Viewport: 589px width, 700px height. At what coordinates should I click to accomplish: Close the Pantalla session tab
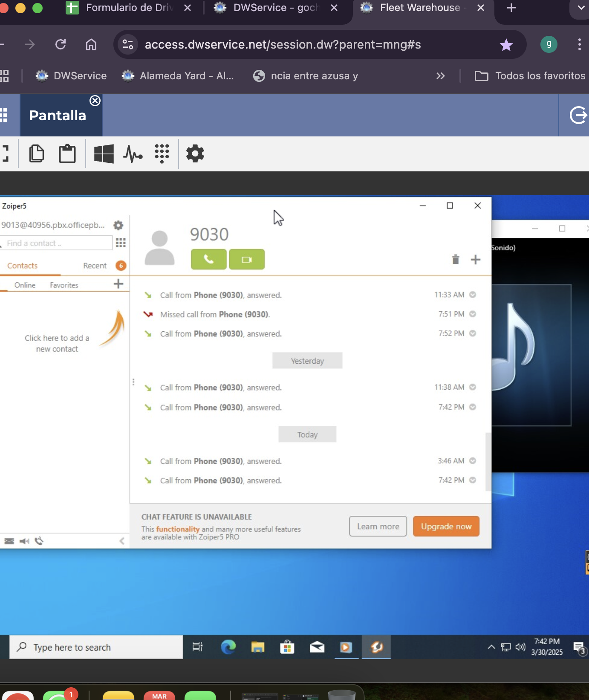[95, 101]
